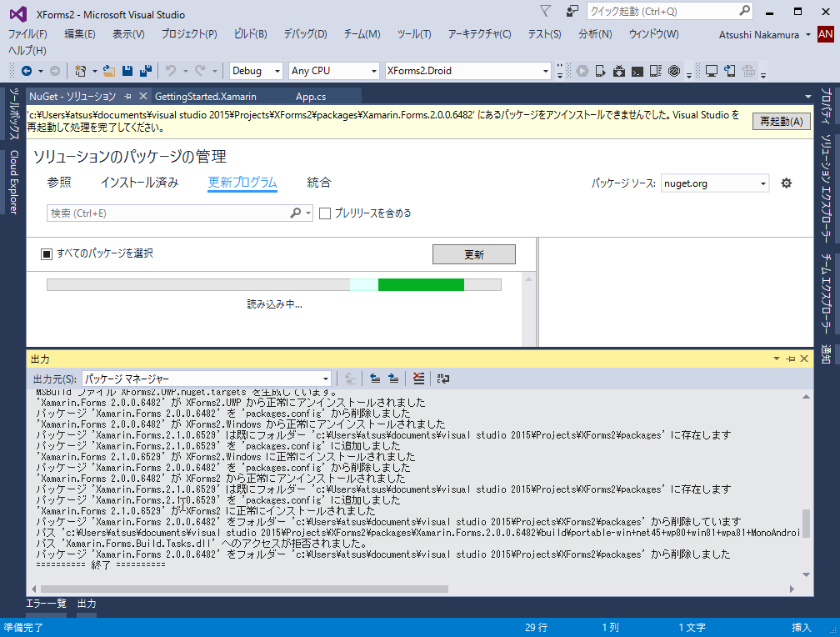The height and width of the screenshot is (637, 840).
Task: Switch to the GettingStarted.Xamarin tab
Action: [x=206, y=97]
